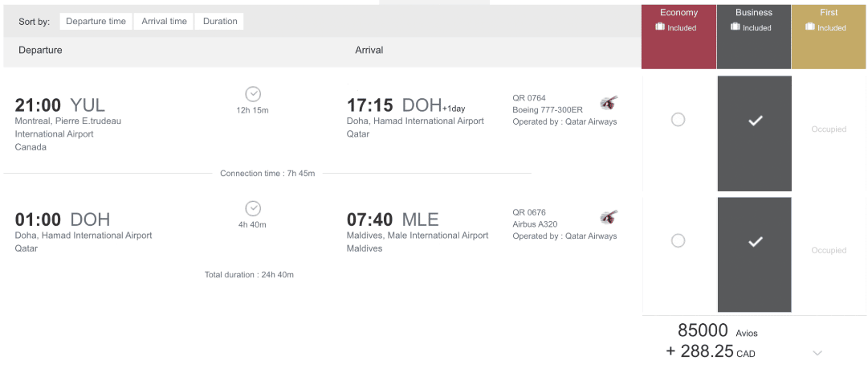The width and height of the screenshot is (868, 365).
Task: Click the clock icon above 12h 15m
Action: coord(253,94)
